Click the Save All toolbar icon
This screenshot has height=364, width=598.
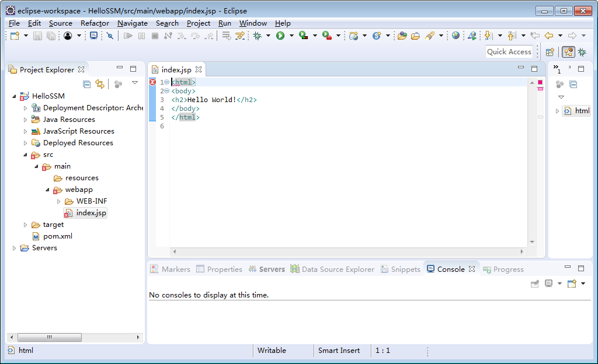click(51, 36)
